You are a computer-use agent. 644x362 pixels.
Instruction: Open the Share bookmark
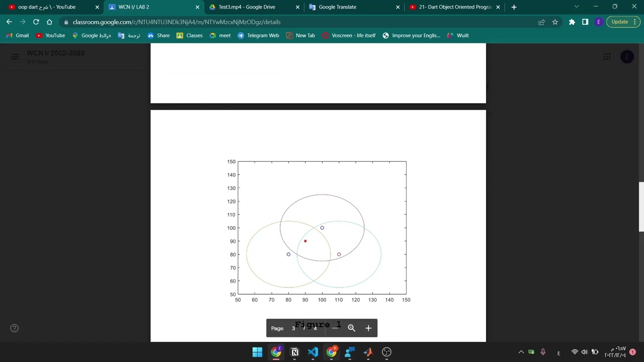(x=158, y=36)
